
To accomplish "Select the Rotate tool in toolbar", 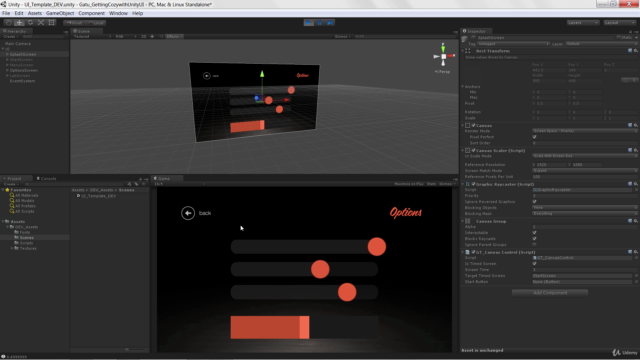I will [x=30, y=23].
